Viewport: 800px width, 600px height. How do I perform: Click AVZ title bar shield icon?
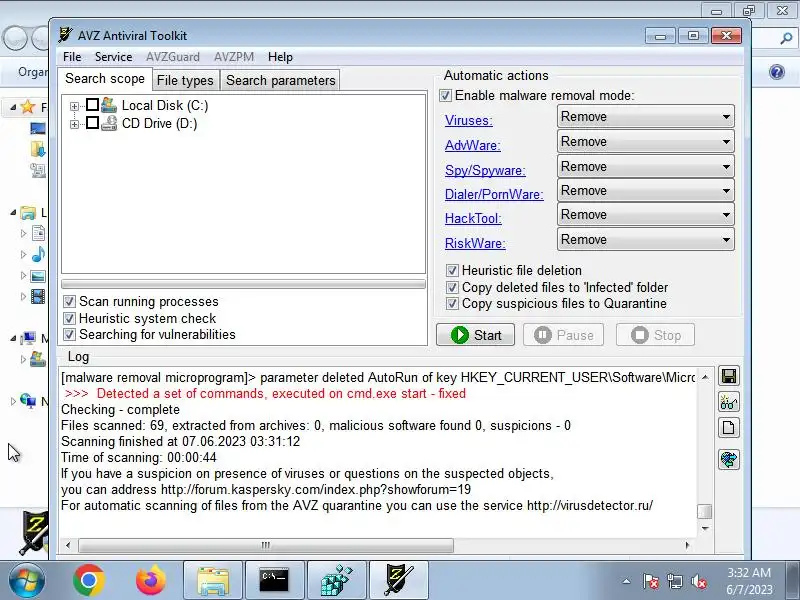65,35
